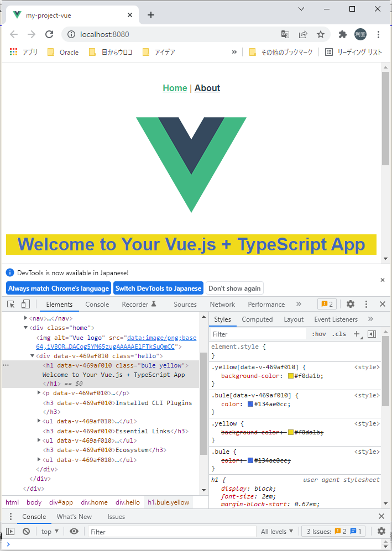Show hidden bookmarks chevron

click(x=234, y=52)
